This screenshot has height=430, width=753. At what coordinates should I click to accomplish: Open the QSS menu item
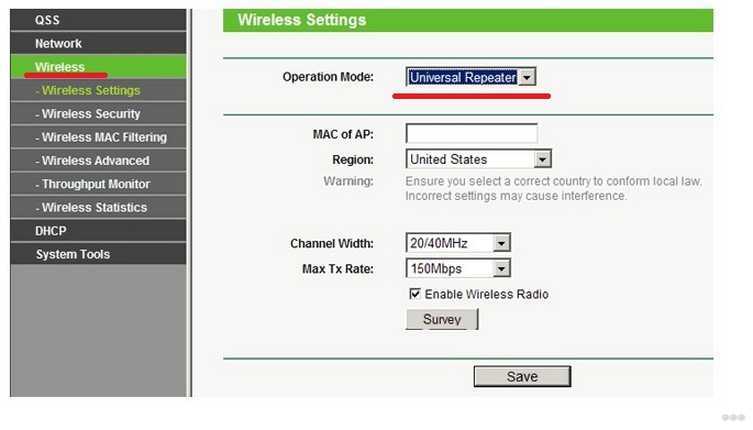98,20
